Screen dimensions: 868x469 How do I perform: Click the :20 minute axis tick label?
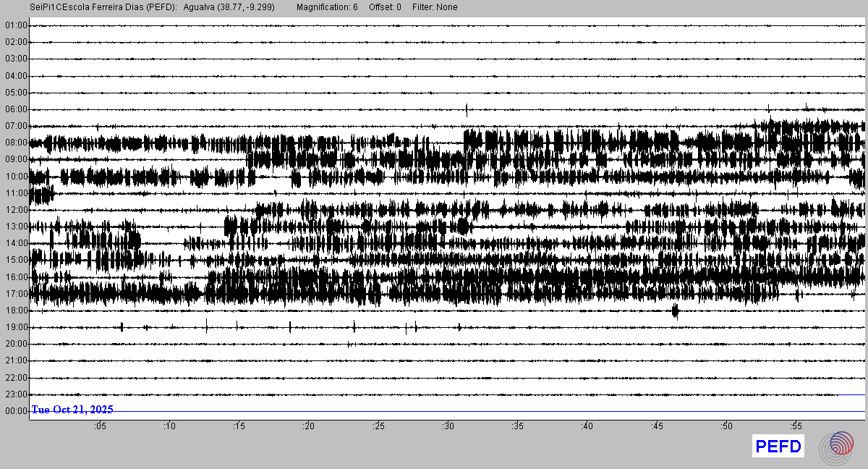click(x=309, y=426)
